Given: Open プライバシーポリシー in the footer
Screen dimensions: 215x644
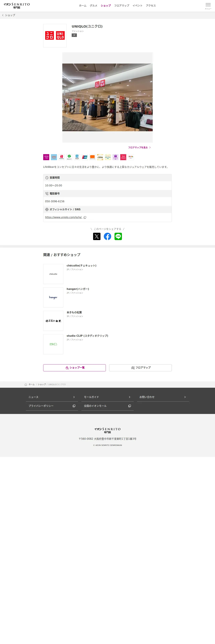Looking at the screenshot, I should (x=52, y=406).
